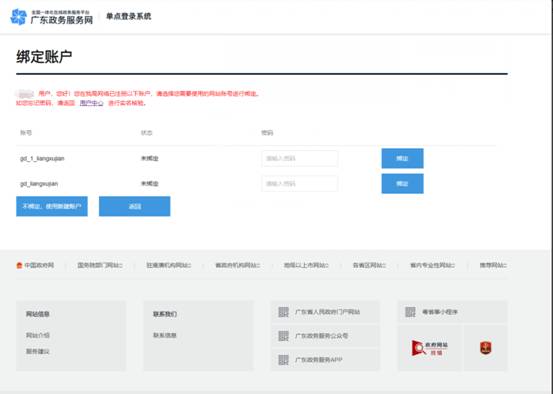This screenshot has width=553, height=394.
Task: Click the 广东政务服务网 logo icon
Action: (19, 17)
